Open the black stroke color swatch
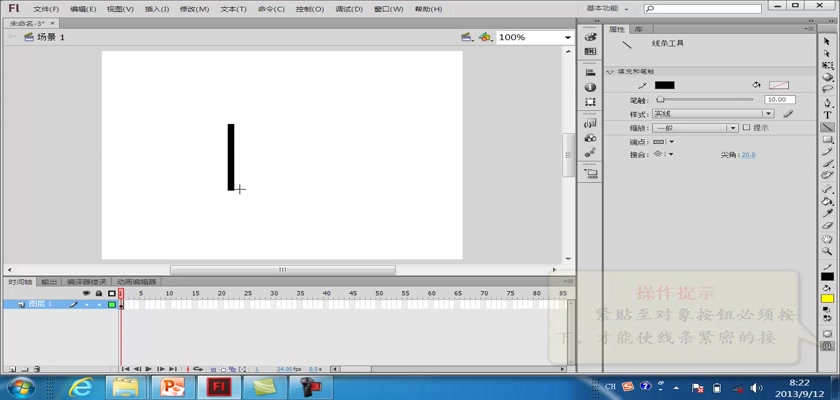The width and height of the screenshot is (840, 400). tap(664, 85)
